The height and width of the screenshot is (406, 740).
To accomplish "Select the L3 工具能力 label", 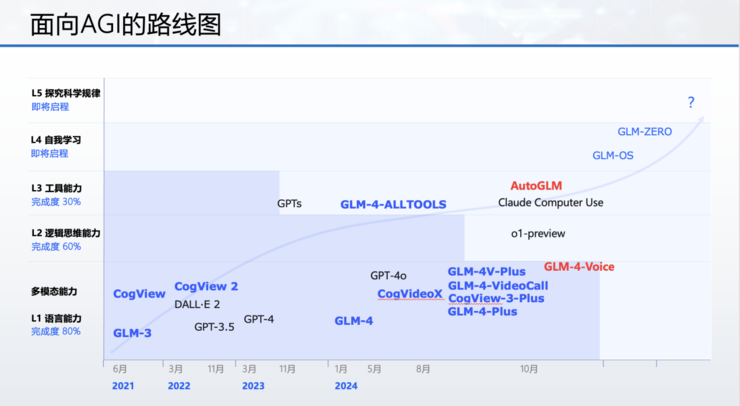I will pos(57,188).
